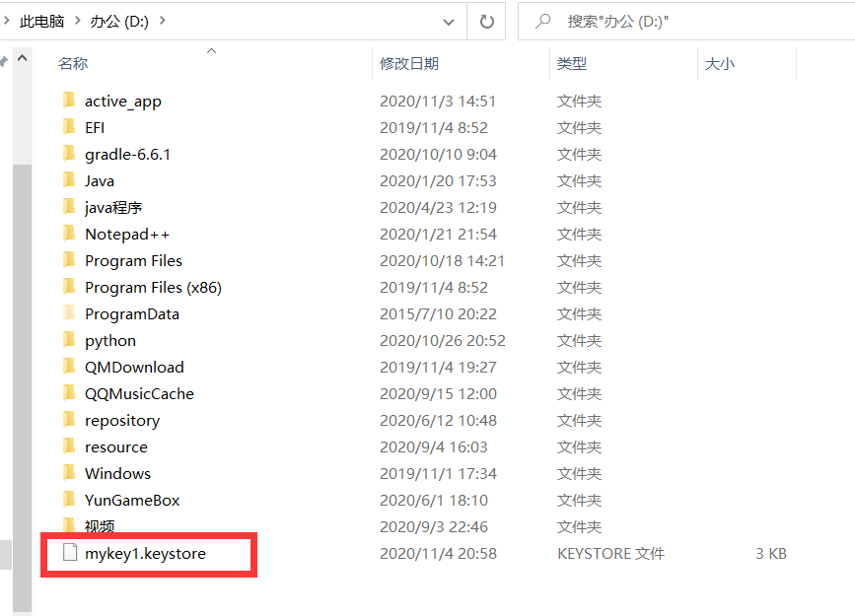Select the Java folder name
The height and width of the screenshot is (616, 855).
click(100, 181)
